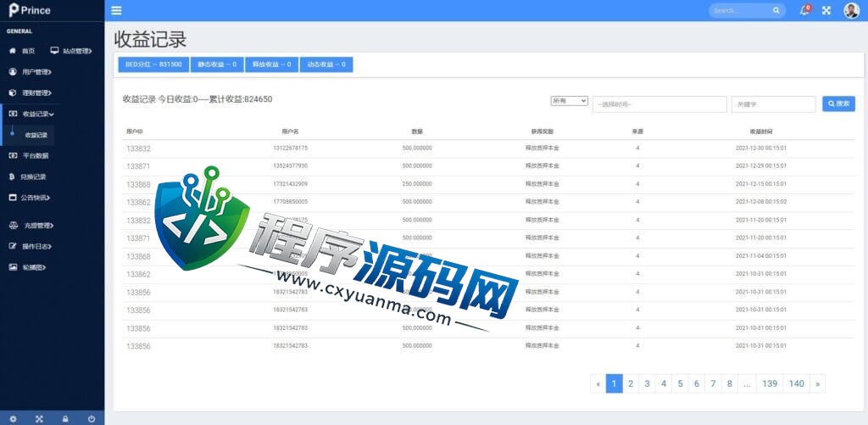This screenshot has width=868, height=425.
Task: Click the Prince logo
Action: point(30,10)
